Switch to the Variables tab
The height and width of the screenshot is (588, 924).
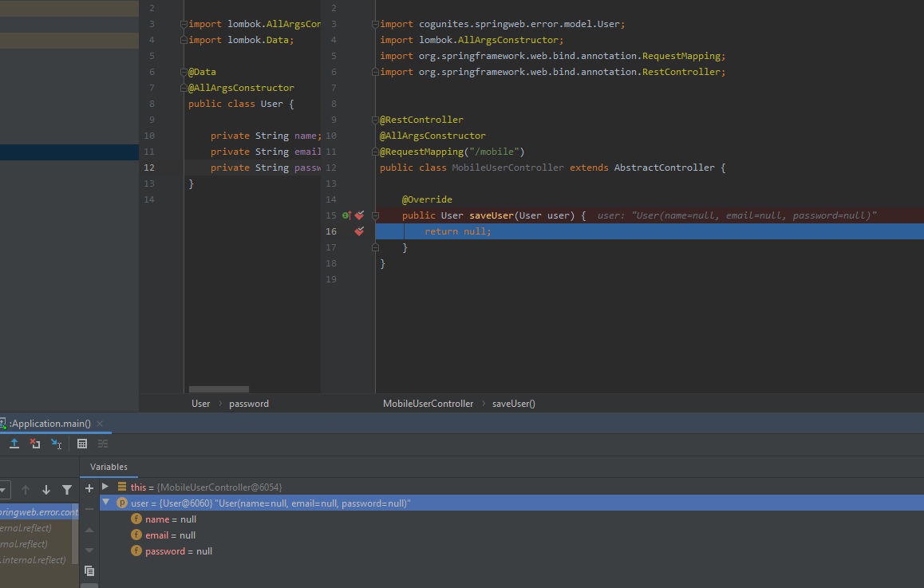pyautogui.click(x=109, y=467)
